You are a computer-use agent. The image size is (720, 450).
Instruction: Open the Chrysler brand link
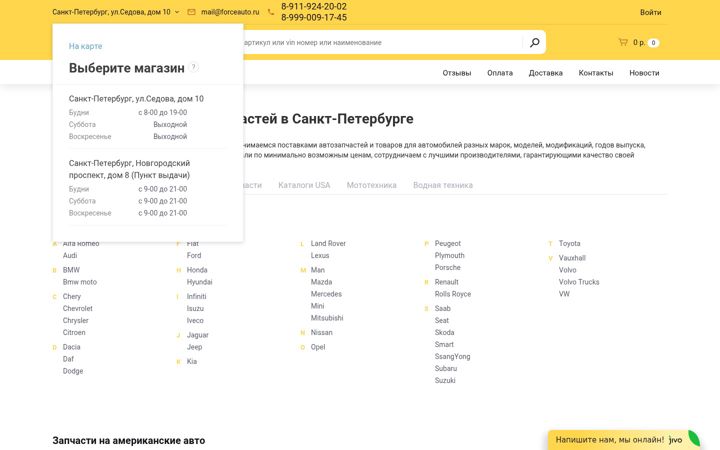[76, 321]
